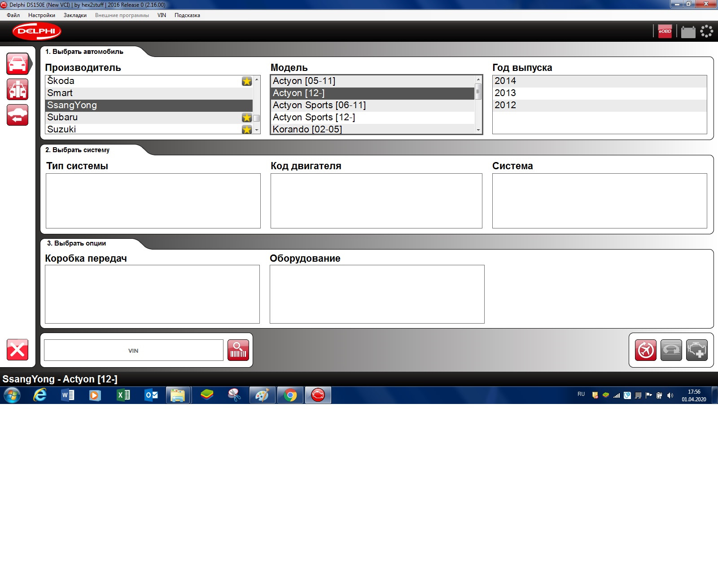Image resolution: width=718 pixels, height=588 pixels.
Task: Open Paint from the taskbar
Action: 262,395
